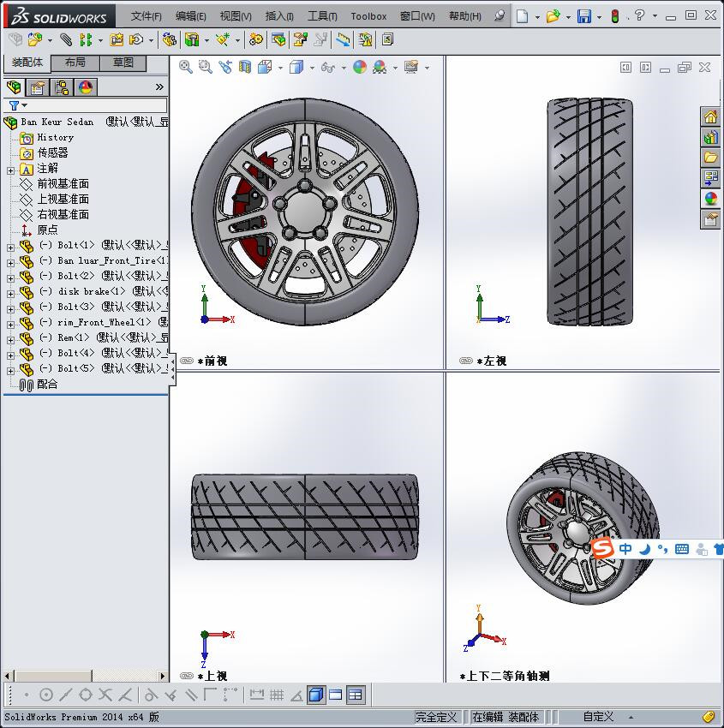Expand the rim_Front_Wheel<1> component node
Viewport: 724px width, 728px height.
10,325
